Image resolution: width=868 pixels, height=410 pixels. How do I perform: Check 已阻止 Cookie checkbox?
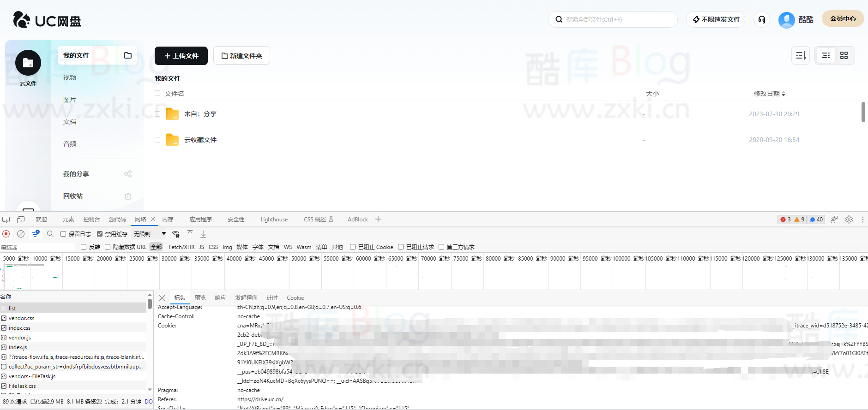point(353,247)
